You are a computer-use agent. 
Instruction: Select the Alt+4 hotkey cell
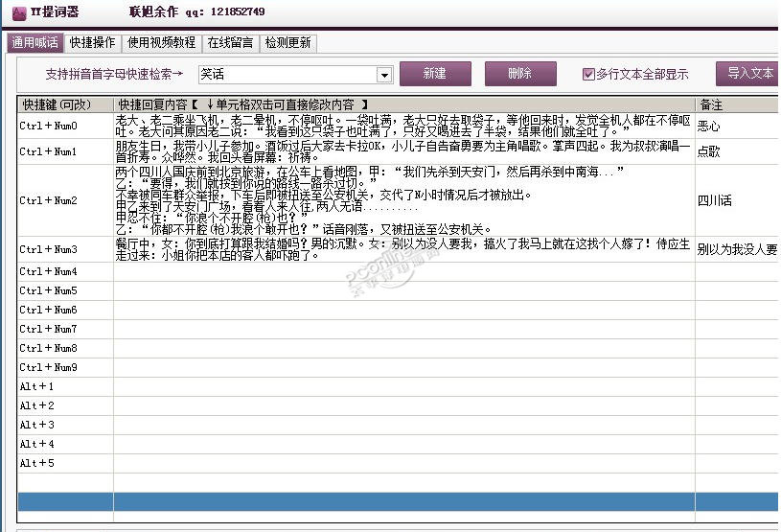pyautogui.click(x=66, y=444)
